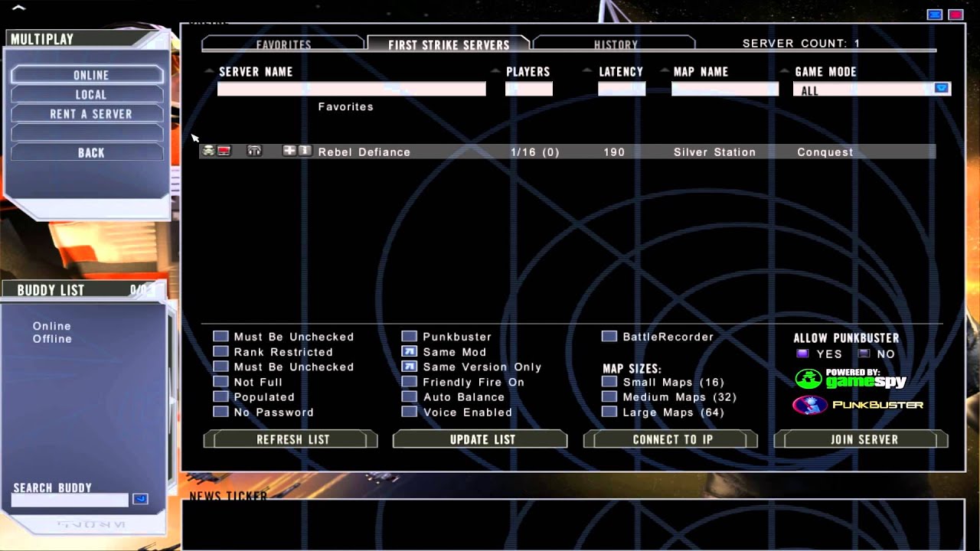Screen dimensions: 980x551
Task: Focus the Search Buddy text field
Action: click(x=70, y=500)
